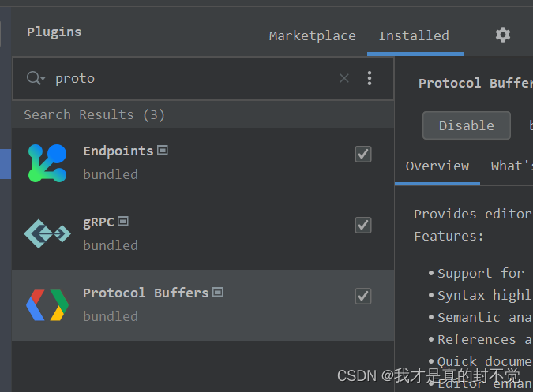The height and width of the screenshot is (392, 533).
Task: Switch to the Marketplace tab
Action: coord(313,35)
